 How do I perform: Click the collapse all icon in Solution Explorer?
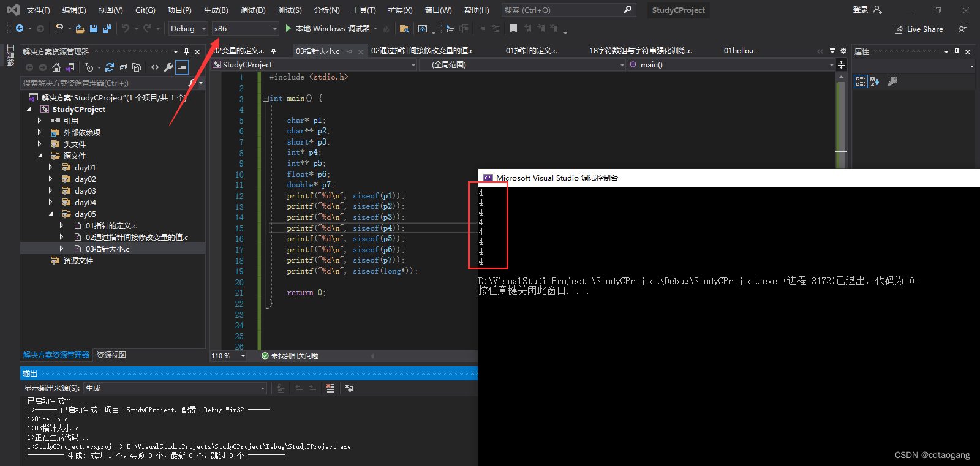[123, 67]
